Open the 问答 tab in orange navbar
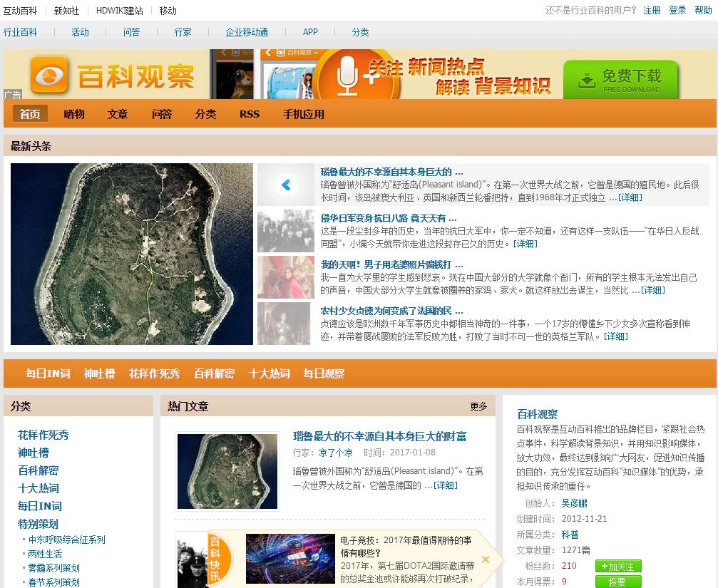Image resolution: width=718 pixels, height=588 pixels. (x=162, y=114)
